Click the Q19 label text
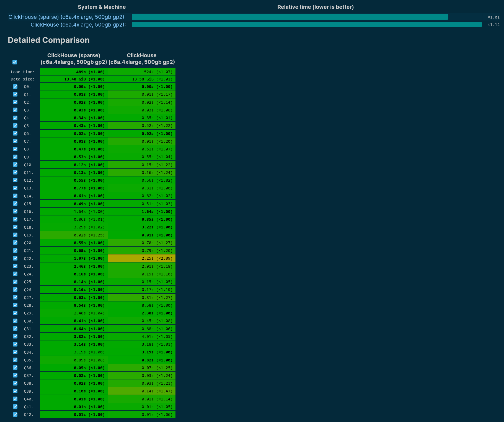Image resolution: width=504 pixels, height=422 pixels. 28,235
